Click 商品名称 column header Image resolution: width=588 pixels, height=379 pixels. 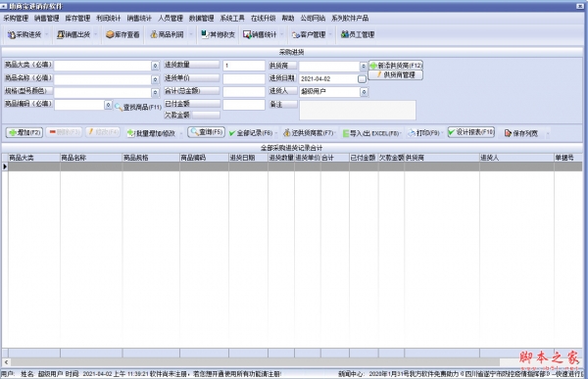point(91,158)
